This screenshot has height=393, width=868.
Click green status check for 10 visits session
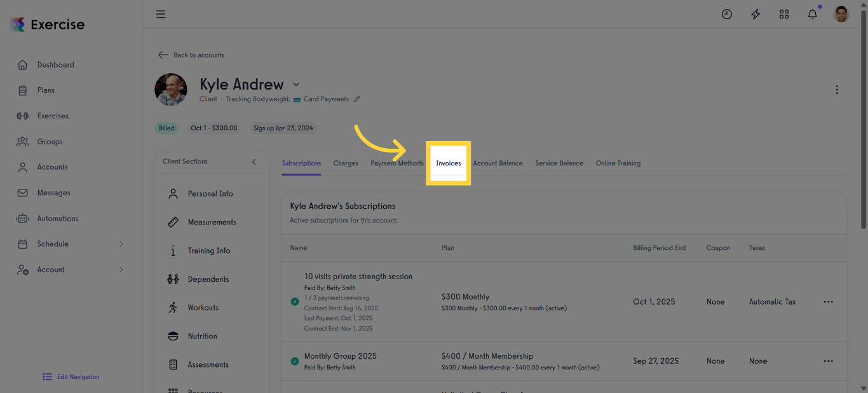click(x=295, y=302)
